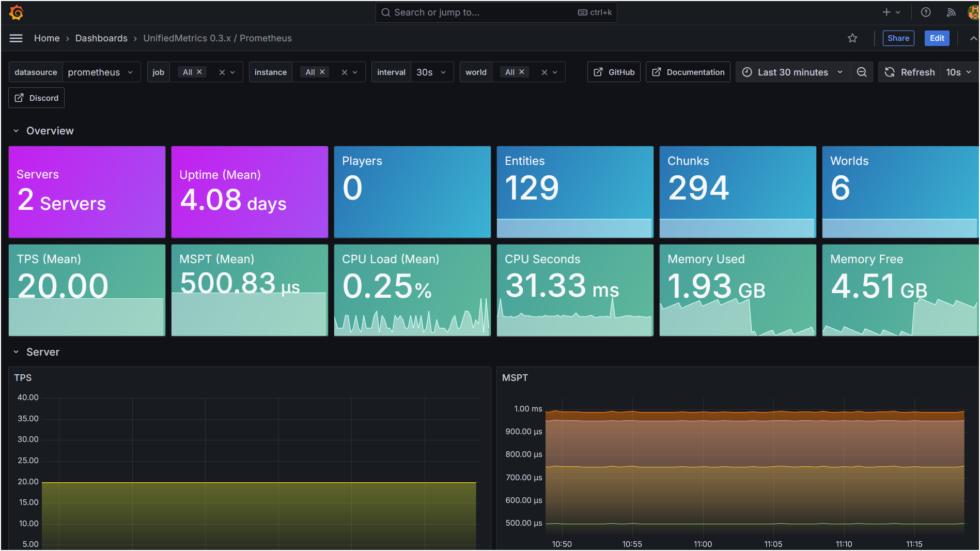This screenshot has width=980, height=551.
Task: Navigate to Dashboards via breadcrumb
Action: click(101, 38)
